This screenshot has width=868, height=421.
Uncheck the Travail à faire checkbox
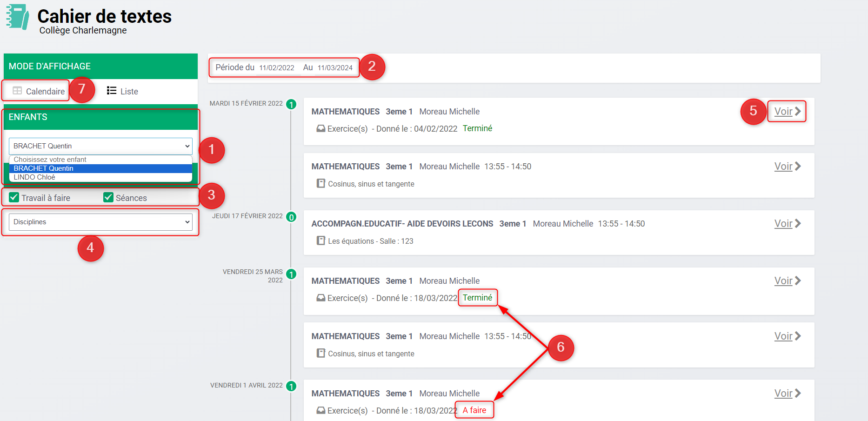tap(14, 197)
